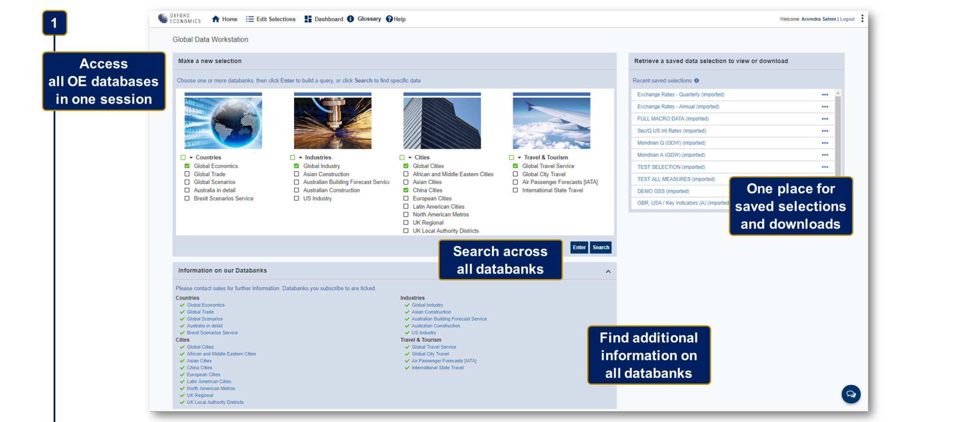This screenshot has height=422, width=980.
Task: Click the Search button
Action: [x=601, y=247]
